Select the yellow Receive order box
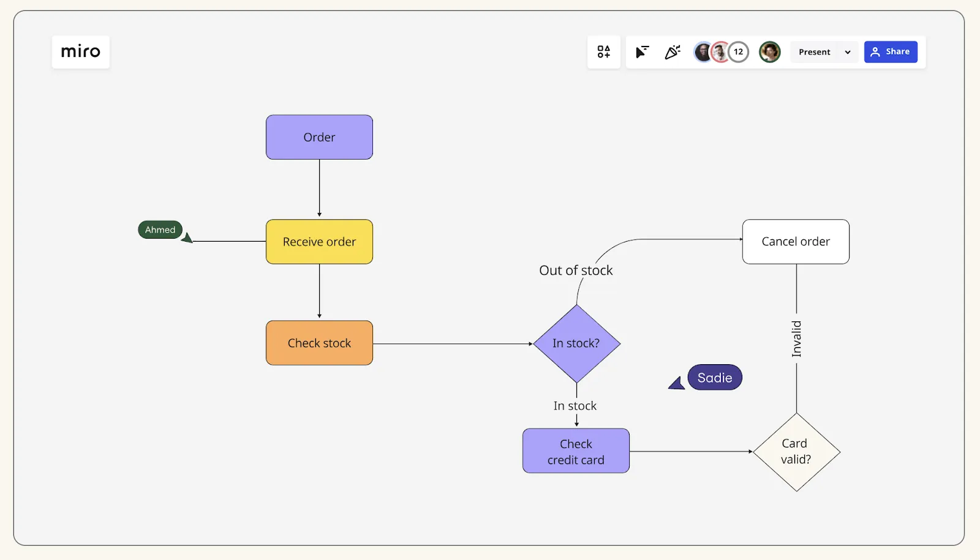The image size is (980, 560). (x=319, y=242)
